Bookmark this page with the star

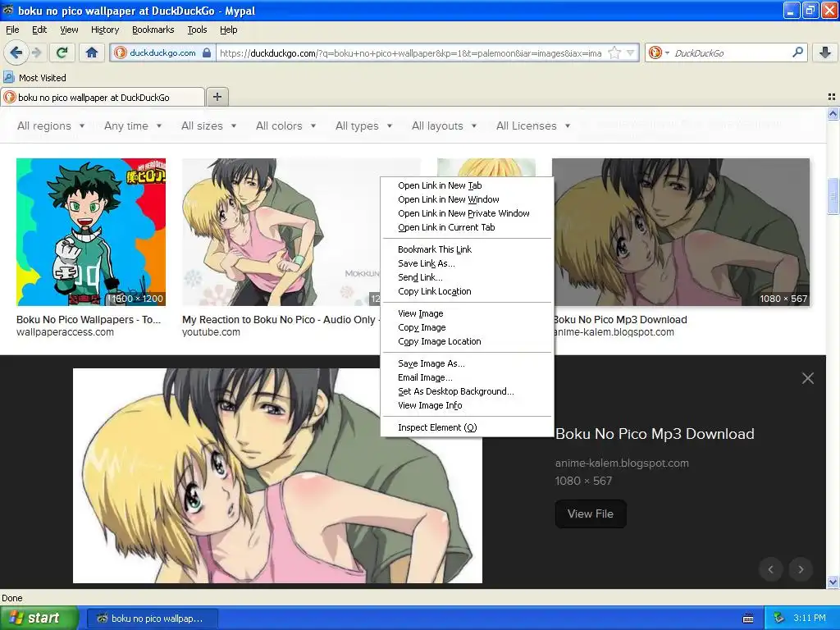(x=614, y=52)
